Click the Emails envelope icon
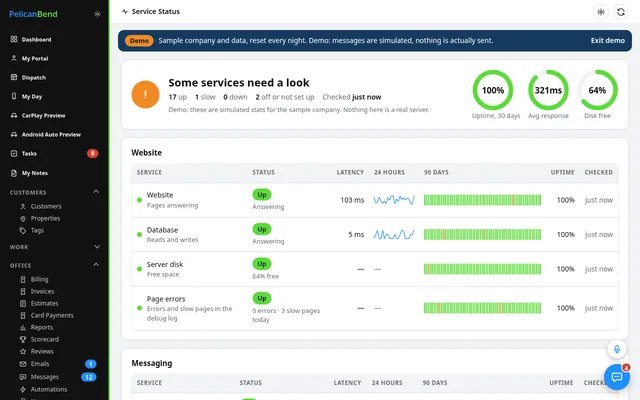640x400 pixels. pyautogui.click(x=23, y=364)
